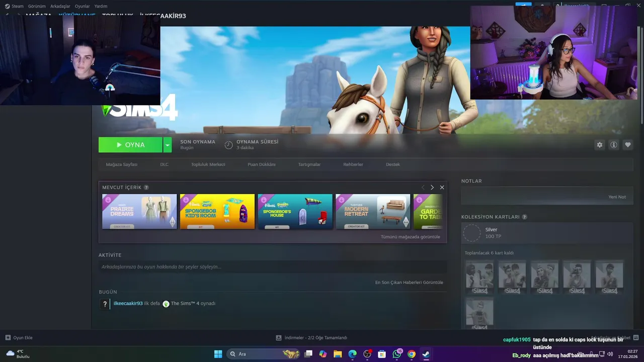Screen dimensions: 644x362
Task: Open the ilkeecaakir93 profile link in activity
Action: click(128, 304)
